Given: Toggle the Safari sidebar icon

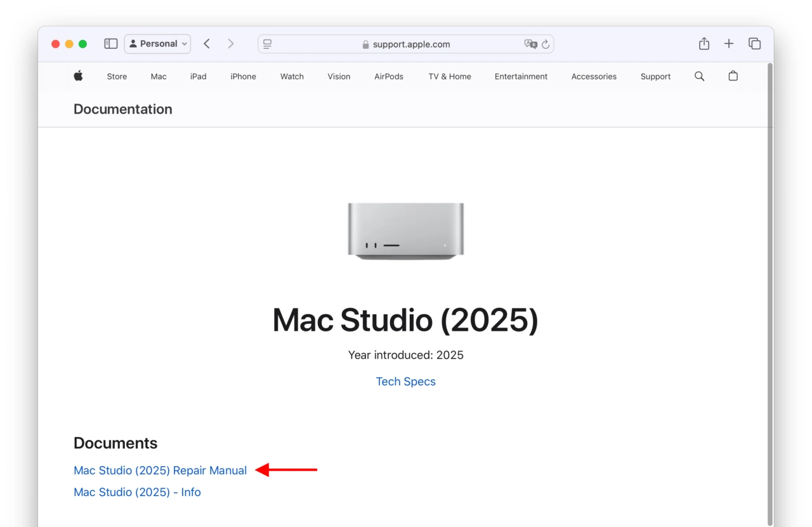Looking at the screenshot, I should click(x=111, y=44).
